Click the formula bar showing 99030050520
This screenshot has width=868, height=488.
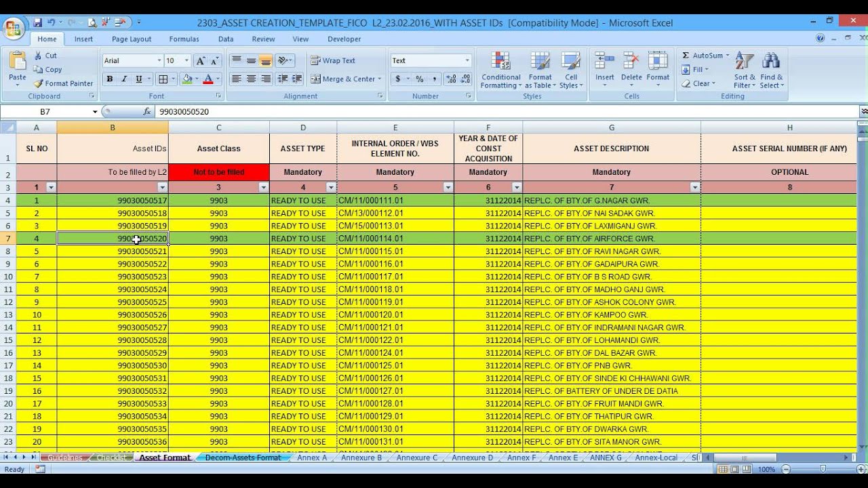pyautogui.click(x=506, y=112)
